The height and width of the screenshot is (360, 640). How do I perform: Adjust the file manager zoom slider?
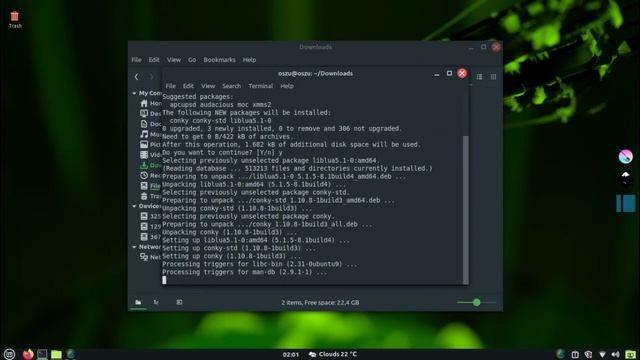coord(476,302)
